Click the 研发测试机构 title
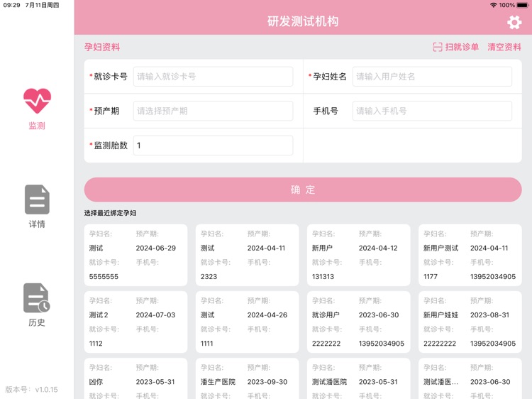 [303, 21]
